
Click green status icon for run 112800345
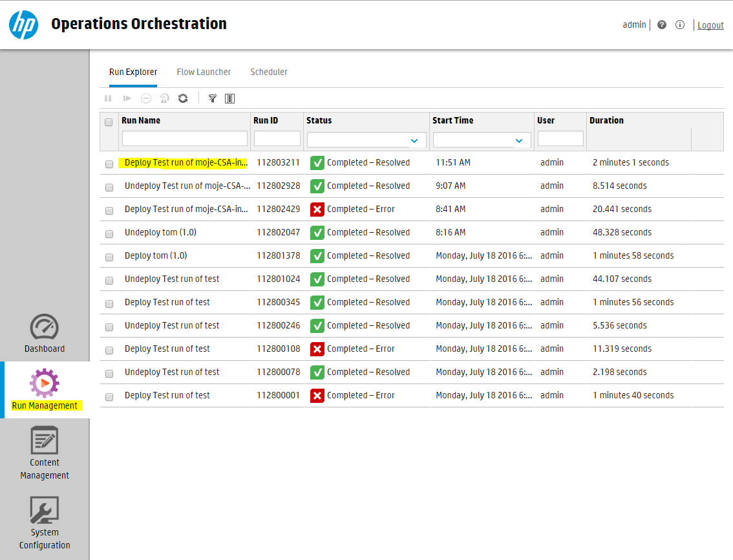point(317,303)
